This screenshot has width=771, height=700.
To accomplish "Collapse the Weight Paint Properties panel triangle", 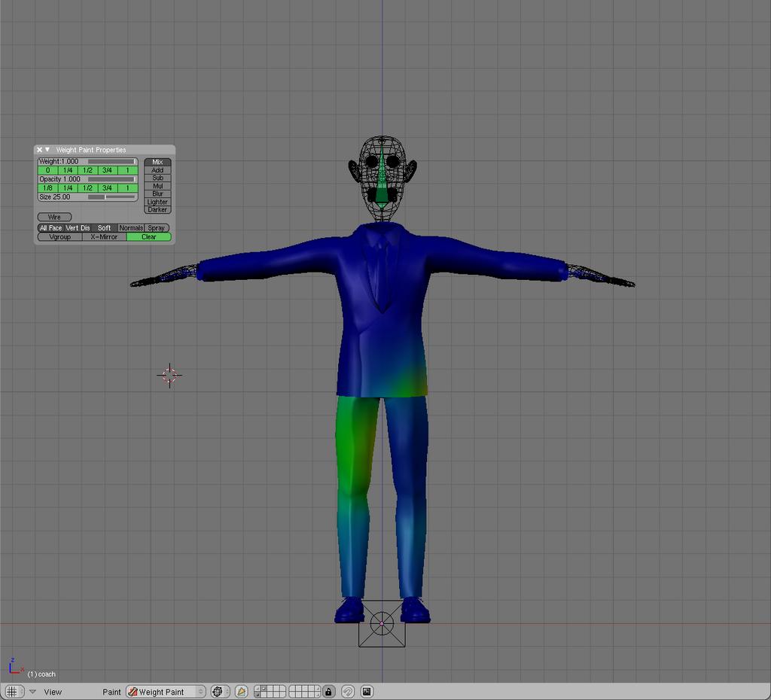I will click(x=47, y=150).
